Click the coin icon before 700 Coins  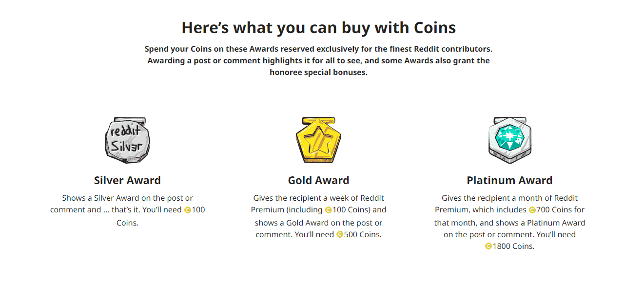click(532, 210)
